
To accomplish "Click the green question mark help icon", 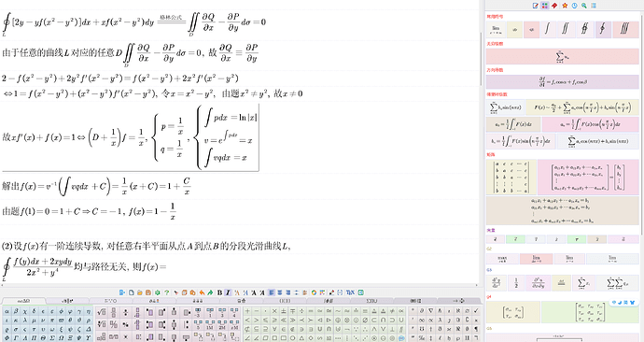I will pos(167,292).
